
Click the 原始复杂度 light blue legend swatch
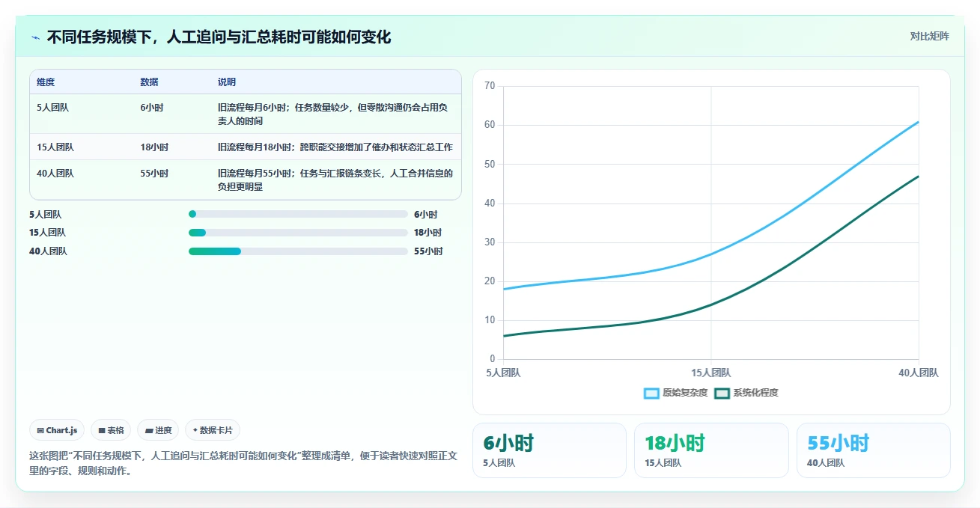click(x=651, y=393)
